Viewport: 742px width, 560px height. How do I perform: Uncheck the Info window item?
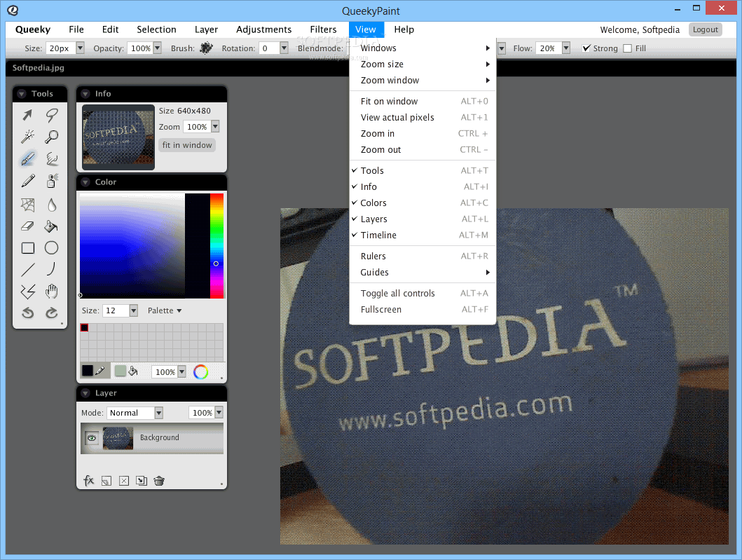coord(422,186)
